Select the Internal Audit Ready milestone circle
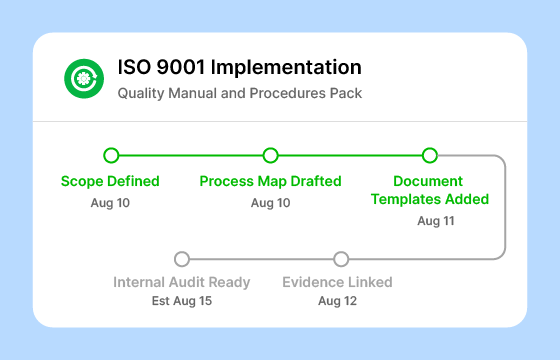 tap(182, 259)
